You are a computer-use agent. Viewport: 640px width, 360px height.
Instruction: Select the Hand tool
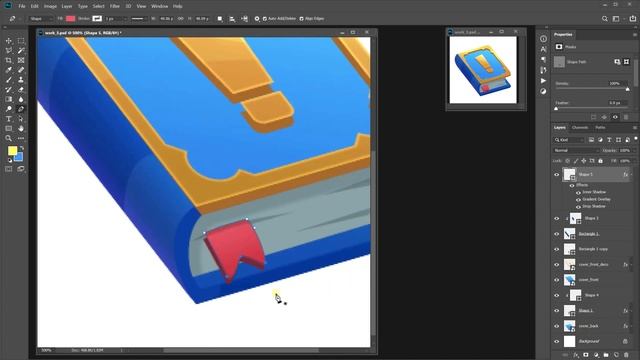[x=21, y=129]
